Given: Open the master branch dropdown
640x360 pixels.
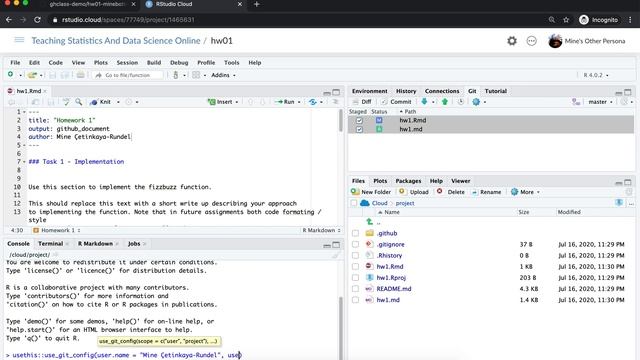Looking at the screenshot, I should pyautogui.click(x=600, y=102).
